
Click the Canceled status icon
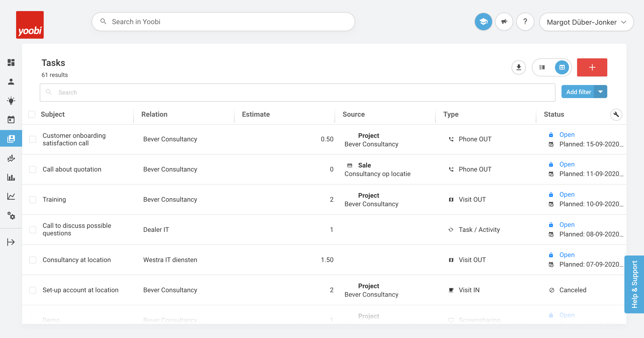pos(552,290)
